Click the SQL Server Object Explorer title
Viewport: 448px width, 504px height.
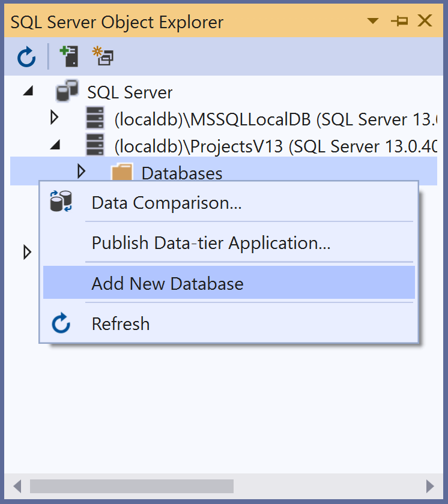[x=117, y=23]
